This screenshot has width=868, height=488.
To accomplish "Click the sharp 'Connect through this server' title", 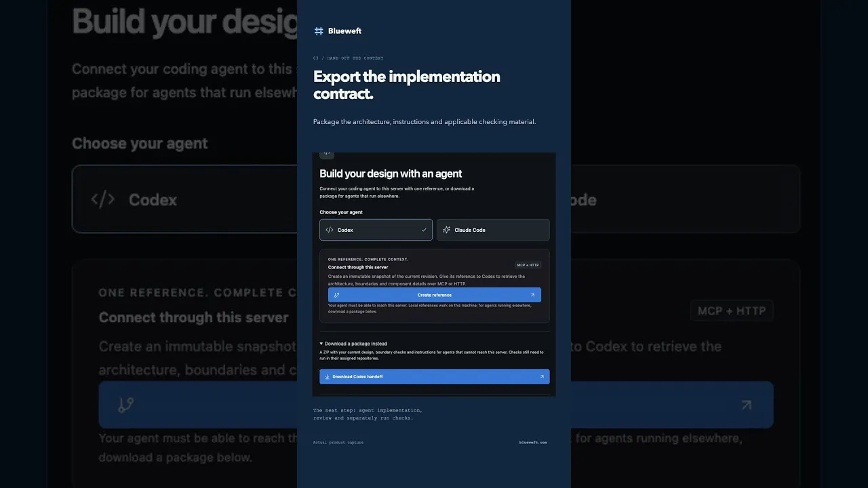I will 358,267.
